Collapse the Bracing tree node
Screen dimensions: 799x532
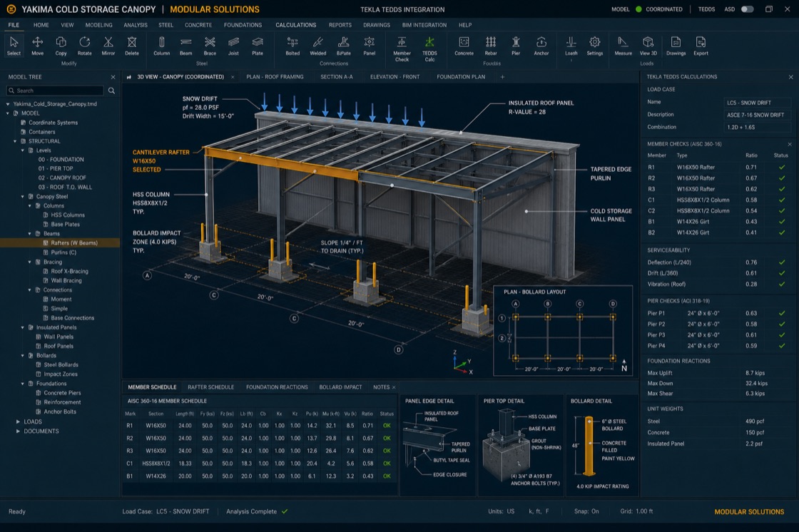(29, 262)
